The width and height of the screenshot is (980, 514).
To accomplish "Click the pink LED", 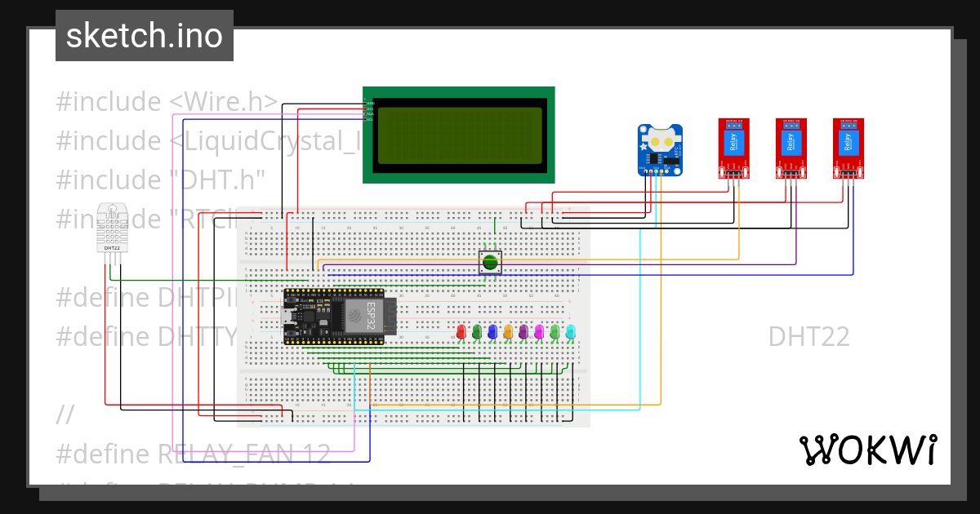I will tap(539, 332).
